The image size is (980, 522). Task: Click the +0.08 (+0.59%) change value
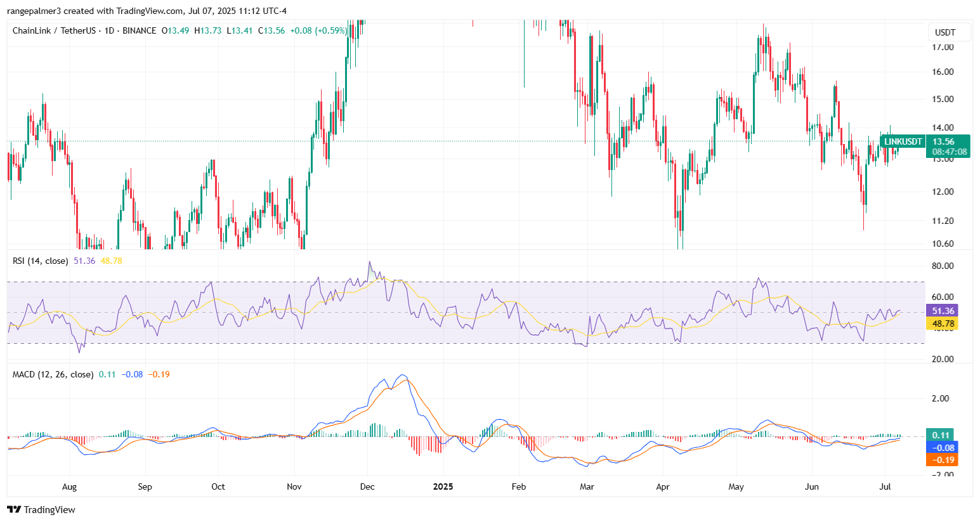coord(318,30)
